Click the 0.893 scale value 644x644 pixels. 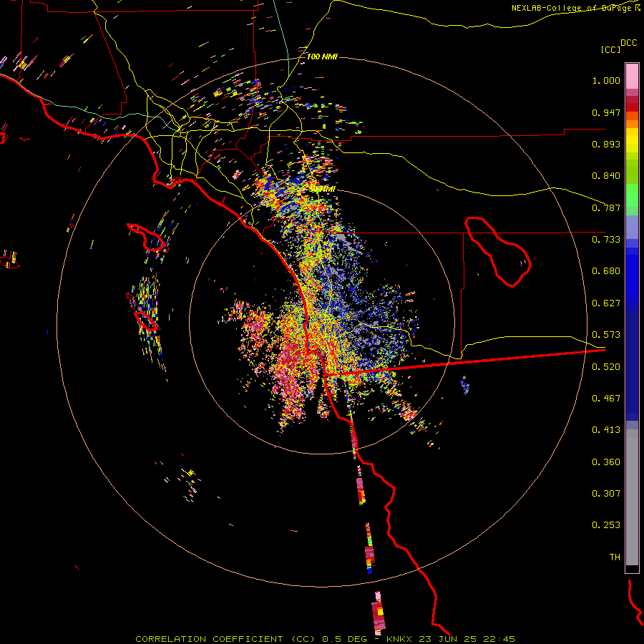pos(606,144)
